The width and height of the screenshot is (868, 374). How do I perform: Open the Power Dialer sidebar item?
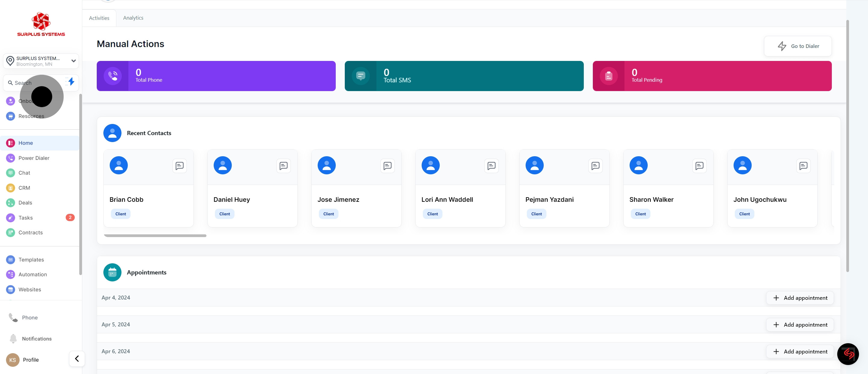coord(34,158)
